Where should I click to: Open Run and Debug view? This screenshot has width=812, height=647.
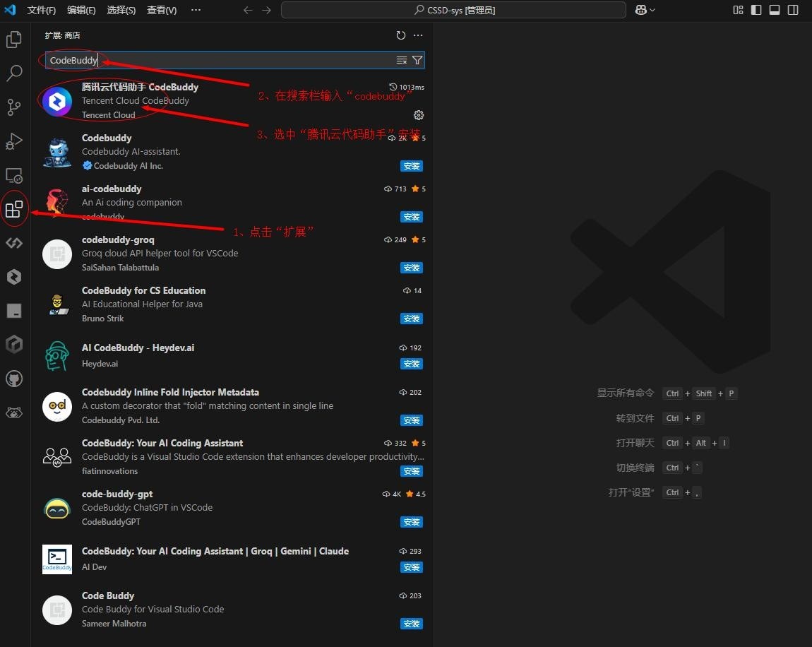point(14,141)
